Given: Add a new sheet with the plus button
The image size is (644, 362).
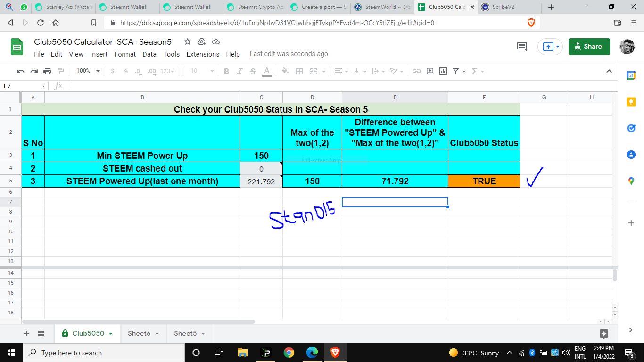Looking at the screenshot, I should point(26,333).
